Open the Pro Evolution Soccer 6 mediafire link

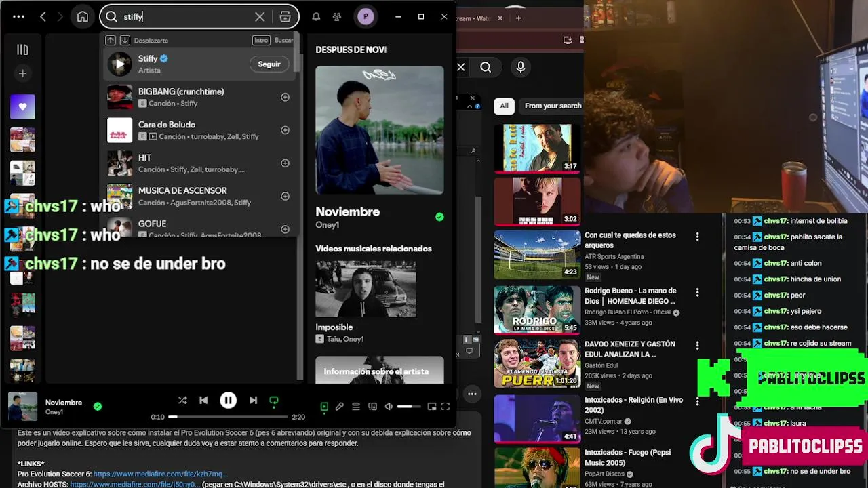(x=159, y=474)
